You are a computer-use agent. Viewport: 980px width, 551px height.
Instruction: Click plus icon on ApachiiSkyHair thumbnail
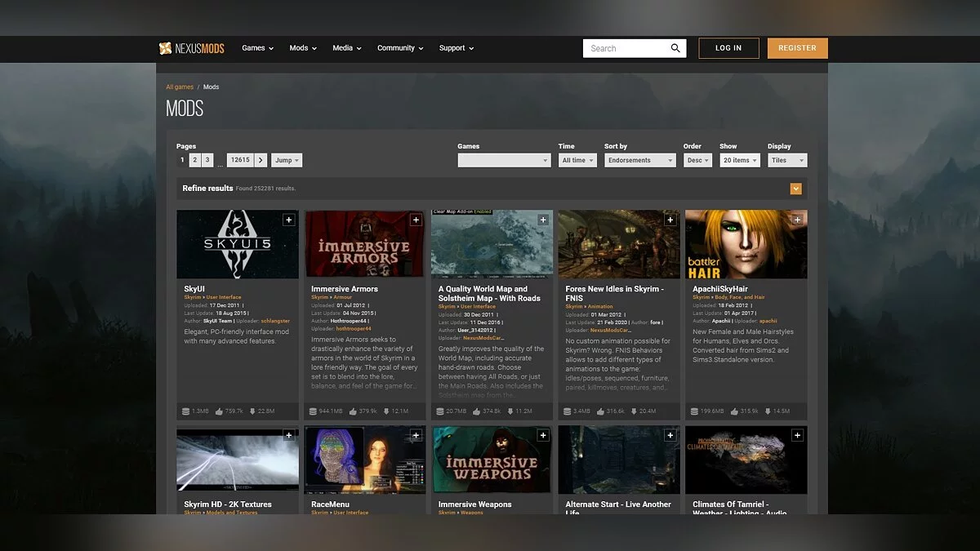[797, 220]
